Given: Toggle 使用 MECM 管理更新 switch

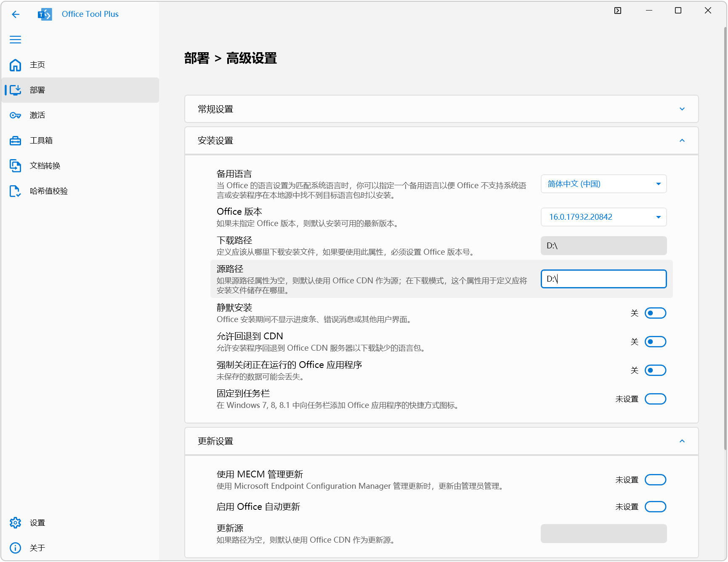Looking at the screenshot, I should [656, 480].
